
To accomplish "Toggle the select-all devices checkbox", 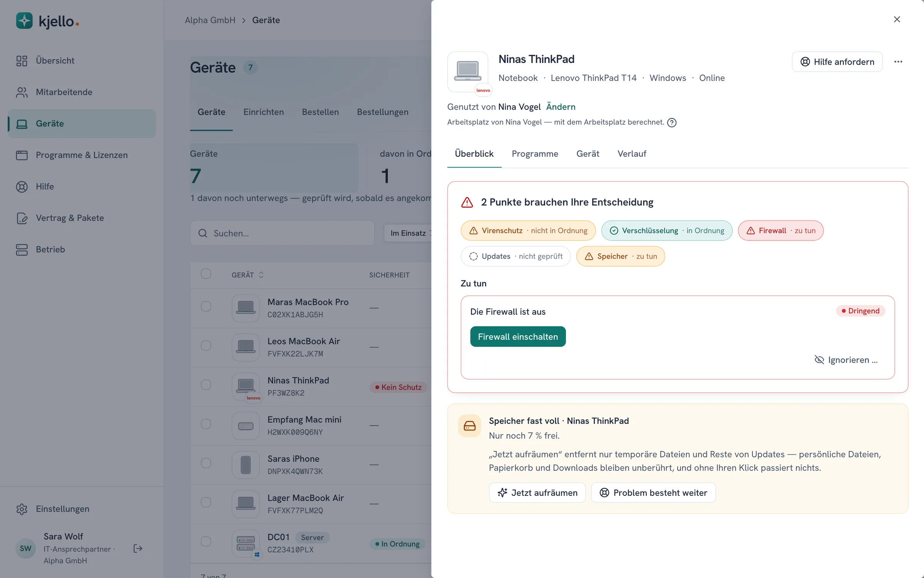I will [206, 274].
